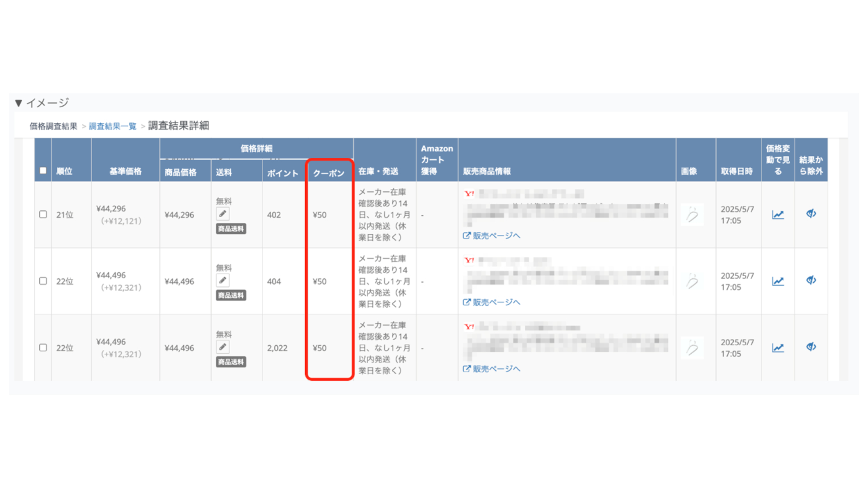Open product image thumbnail in first row
Screen dimensions: 868x488
(692, 215)
